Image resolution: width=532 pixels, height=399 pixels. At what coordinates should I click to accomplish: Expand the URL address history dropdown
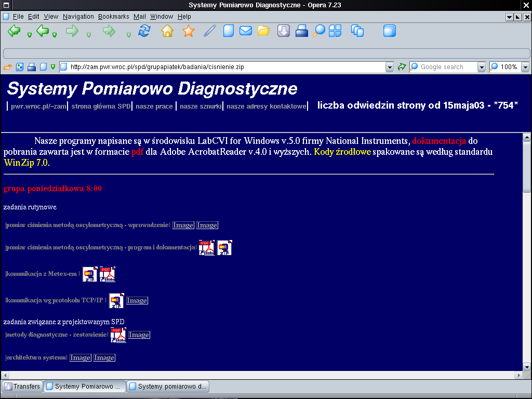[390, 67]
